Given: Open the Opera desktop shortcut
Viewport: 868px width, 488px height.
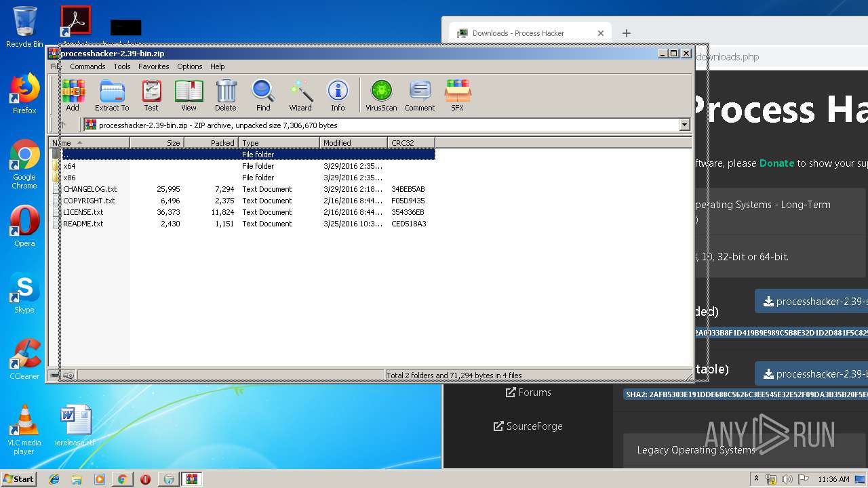Looking at the screenshot, I should pyautogui.click(x=24, y=226).
